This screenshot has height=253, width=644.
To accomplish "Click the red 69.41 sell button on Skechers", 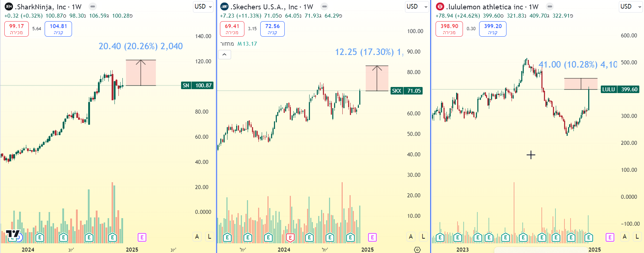I will coord(232,29).
